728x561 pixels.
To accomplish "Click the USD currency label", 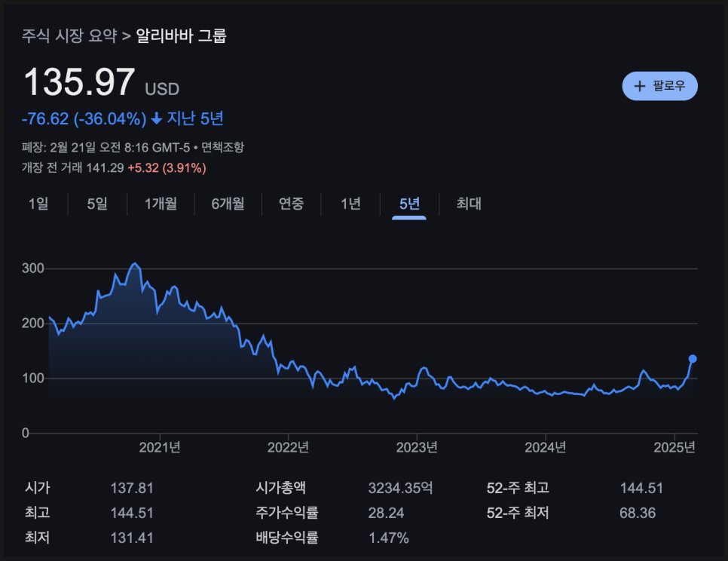I will tap(162, 89).
